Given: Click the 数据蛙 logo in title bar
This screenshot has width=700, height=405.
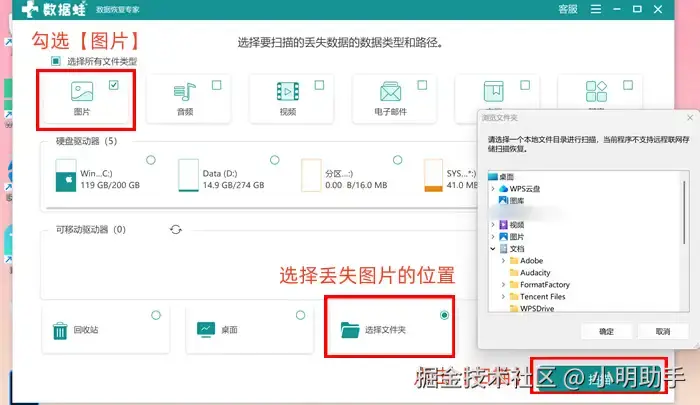Looking at the screenshot, I should 55,9.
